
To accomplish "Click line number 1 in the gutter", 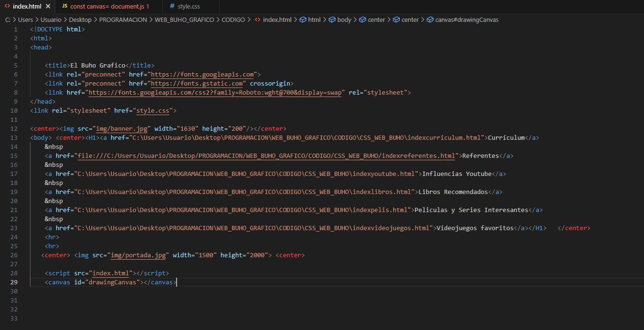I will 16,29.
